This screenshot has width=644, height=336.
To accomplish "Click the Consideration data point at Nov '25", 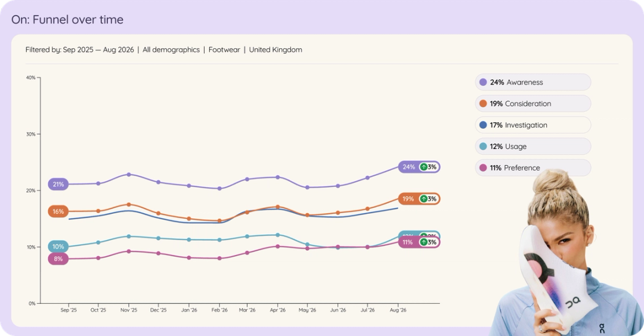I will click(129, 204).
